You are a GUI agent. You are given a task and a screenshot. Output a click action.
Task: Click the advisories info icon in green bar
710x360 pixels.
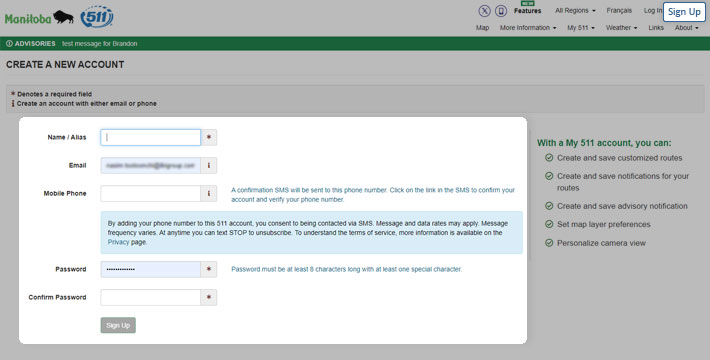tap(9, 43)
